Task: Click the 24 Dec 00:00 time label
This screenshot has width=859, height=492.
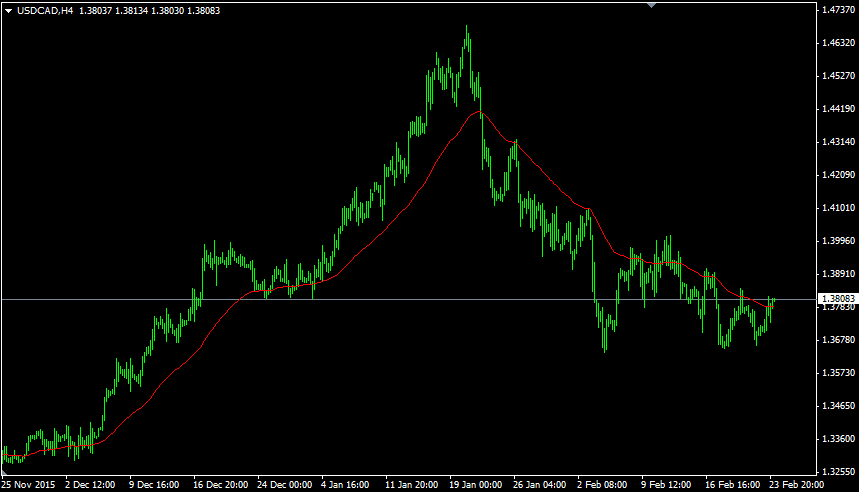Action: 284,485
